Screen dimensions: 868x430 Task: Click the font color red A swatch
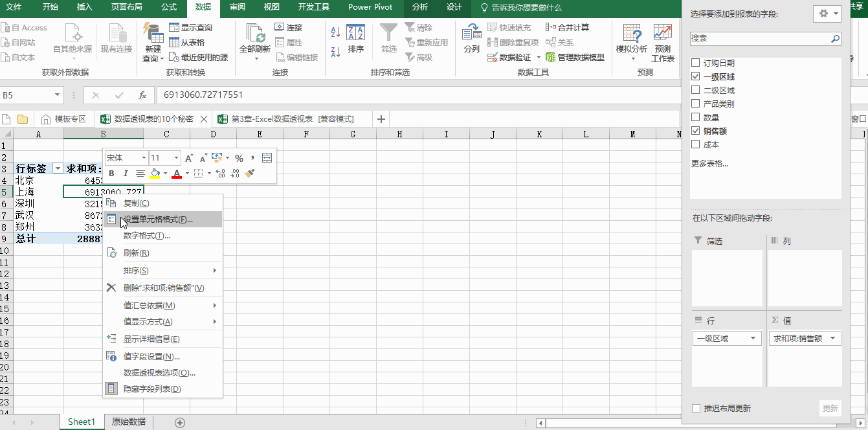tap(176, 174)
